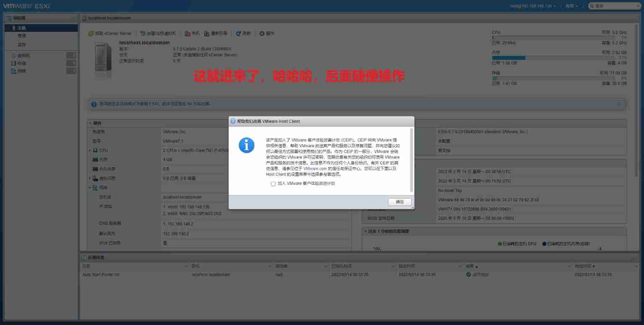Click the 网络 icon in the hardware panel
The image size is (644, 325).
tap(95, 188)
